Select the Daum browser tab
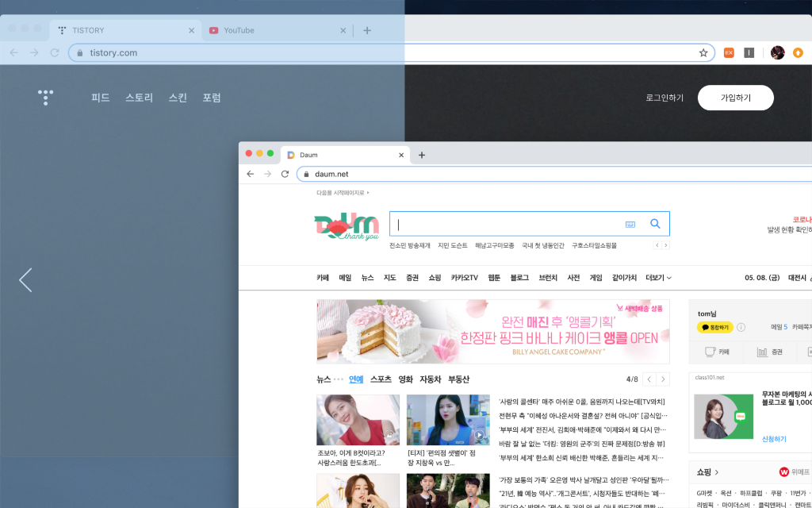Image resolution: width=812 pixels, height=508 pixels. pos(346,155)
